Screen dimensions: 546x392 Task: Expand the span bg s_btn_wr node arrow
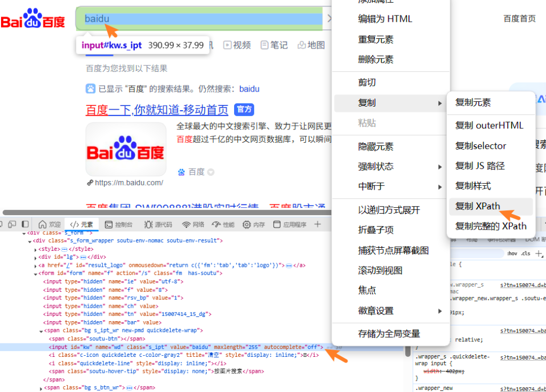[x=41, y=388]
